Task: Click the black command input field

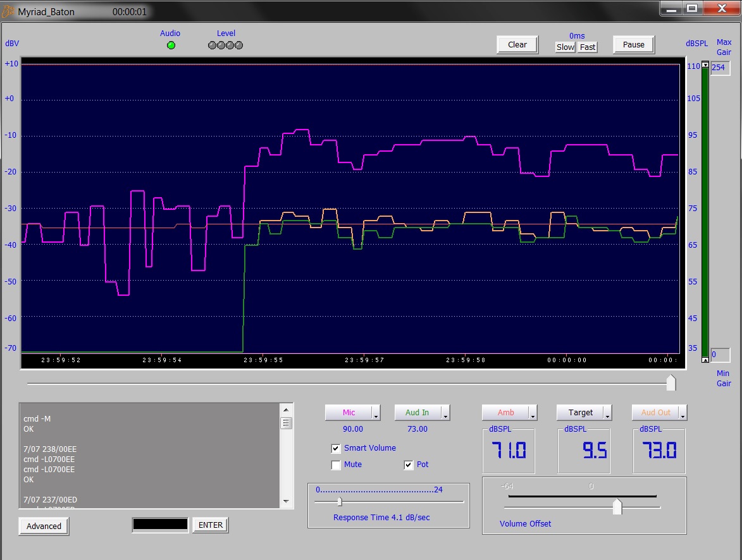Action: (x=160, y=524)
